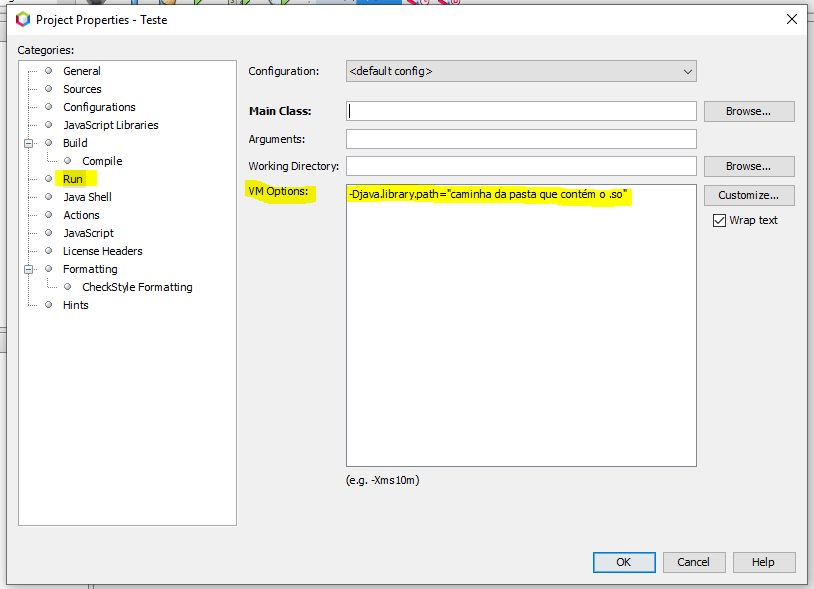Focus the Arguments input field

(521, 139)
